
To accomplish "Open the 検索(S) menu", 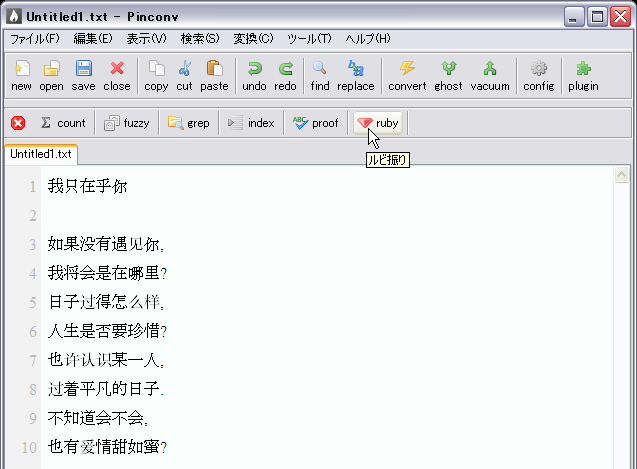I will pyautogui.click(x=200, y=39).
